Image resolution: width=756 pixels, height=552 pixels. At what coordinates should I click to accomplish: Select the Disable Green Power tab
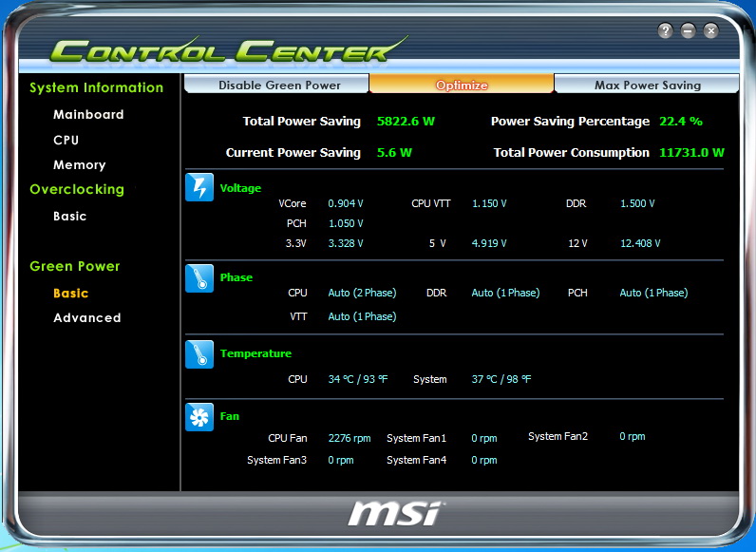coord(279,85)
